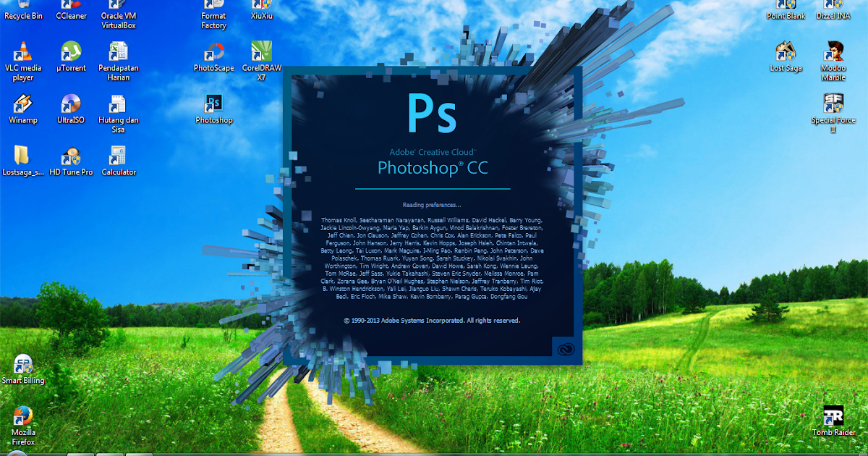Launch Mozilla Firefox from the desktop
Image resolution: width=868 pixels, height=456 pixels.
pyautogui.click(x=23, y=426)
